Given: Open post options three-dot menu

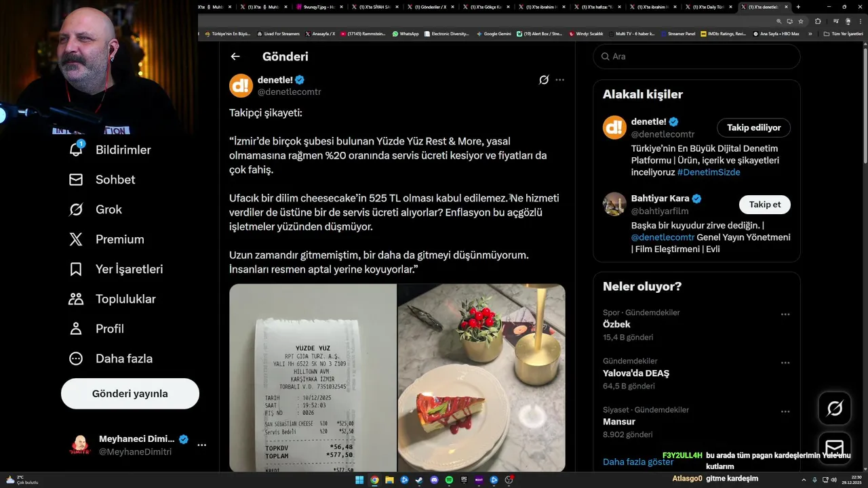Looking at the screenshot, I should click(559, 80).
